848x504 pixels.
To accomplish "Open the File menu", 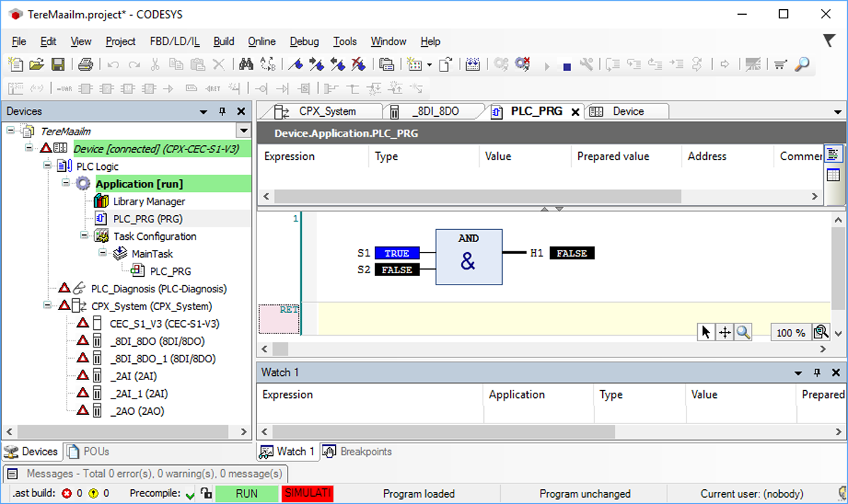I will [18, 41].
